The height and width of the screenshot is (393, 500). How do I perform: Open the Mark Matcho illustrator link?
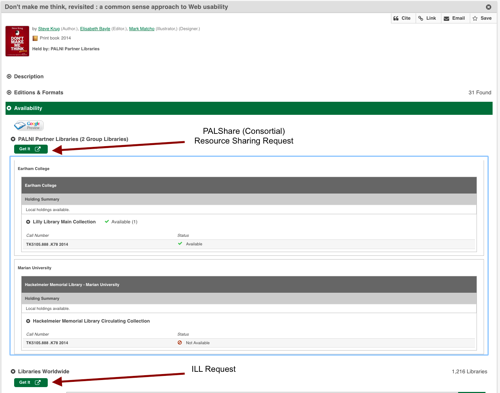point(142,29)
